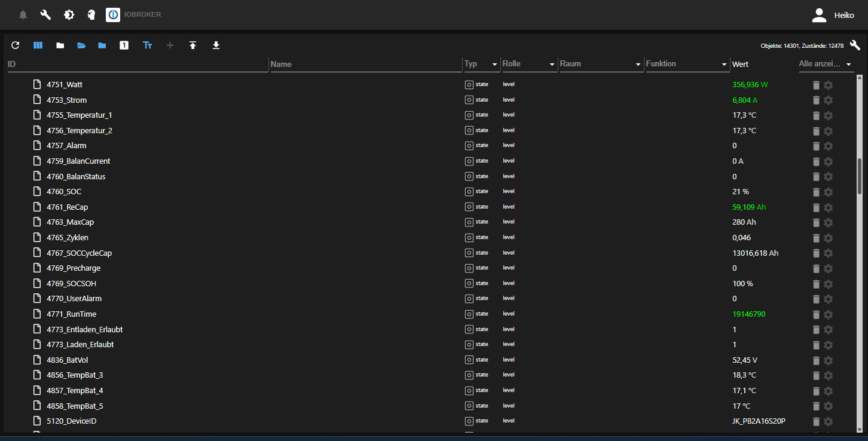This screenshot has width=868, height=441.
Task: Open the notifications bell icon
Action: 23,15
